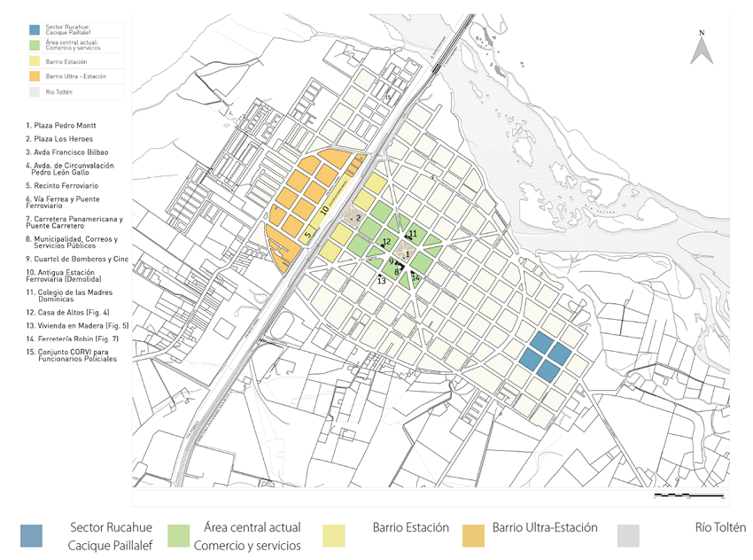Click '5. Recinto Ferroviario' list entry
Image resolution: width=753 pixels, height=560 pixels.
[62, 186]
